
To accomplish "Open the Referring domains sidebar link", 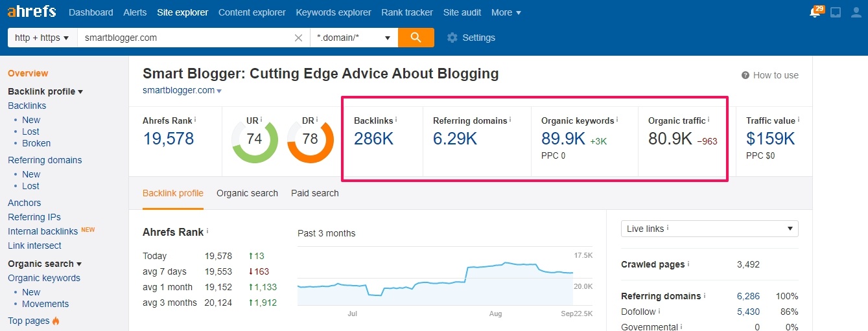I will pyautogui.click(x=45, y=160).
